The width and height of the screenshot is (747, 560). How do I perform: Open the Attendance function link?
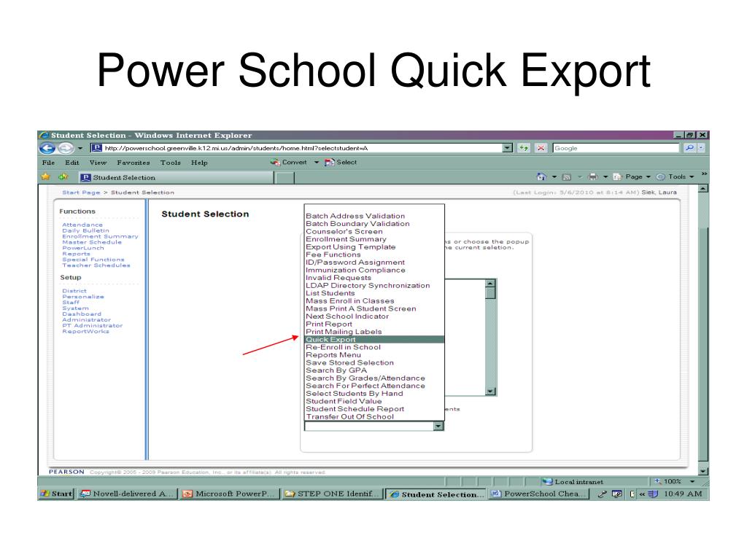click(x=82, y=225)
